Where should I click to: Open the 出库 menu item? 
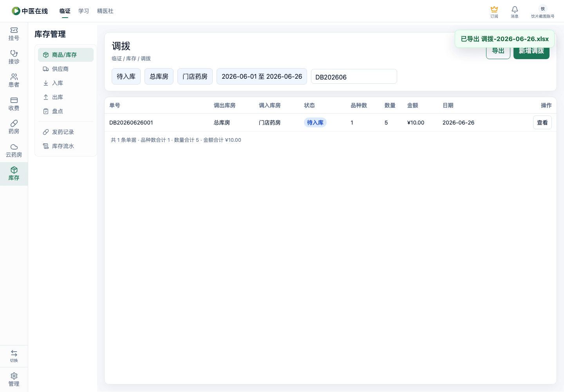coord(66,97)
